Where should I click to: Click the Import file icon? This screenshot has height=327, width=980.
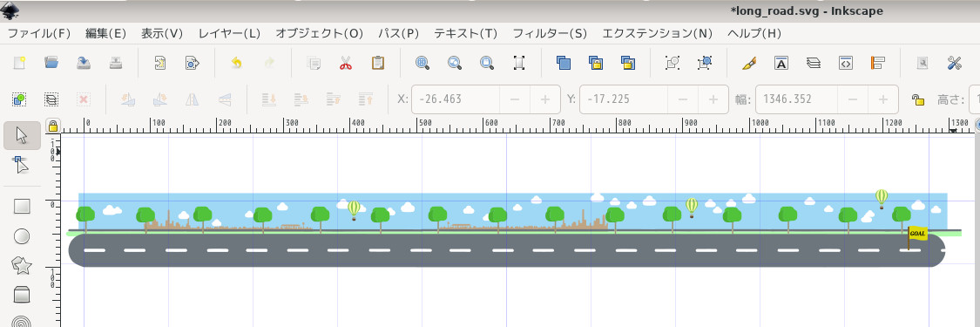coord(160,63)
